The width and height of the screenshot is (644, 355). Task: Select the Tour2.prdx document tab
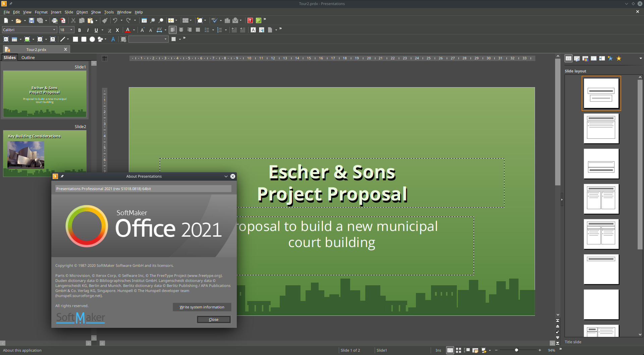pyautogui.click(x=36, y=50)
